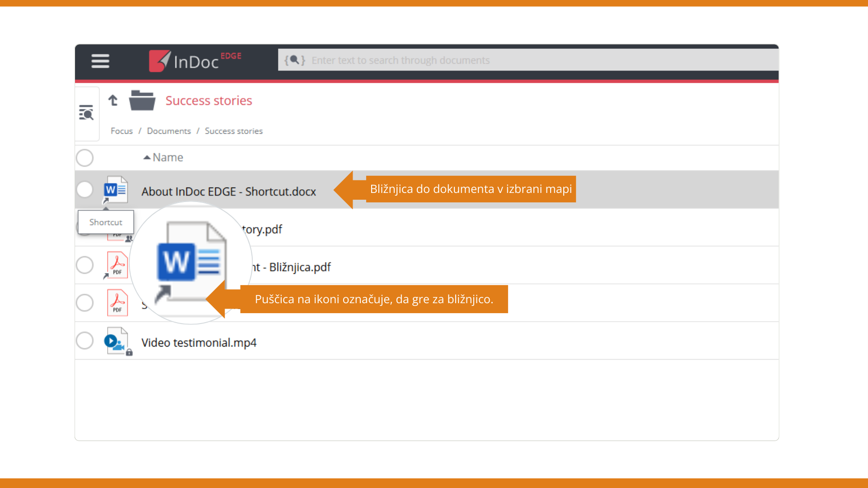The image size is (868, 488).
Task: Open the advanced search side panel icon
Action: pos(86,113)
